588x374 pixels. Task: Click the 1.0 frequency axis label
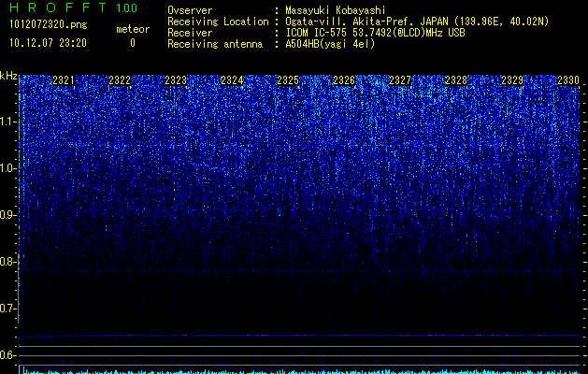pyautogui.click(x=8, y=169)
